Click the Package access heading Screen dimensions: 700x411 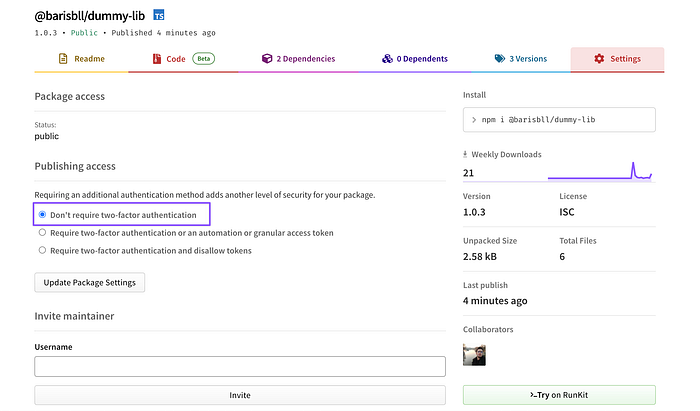pyautogui.click(x=70, y=96)
